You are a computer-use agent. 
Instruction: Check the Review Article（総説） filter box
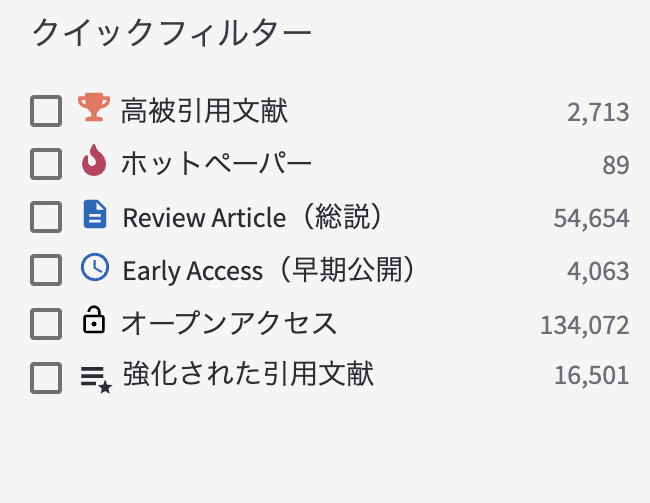[46, 216]
